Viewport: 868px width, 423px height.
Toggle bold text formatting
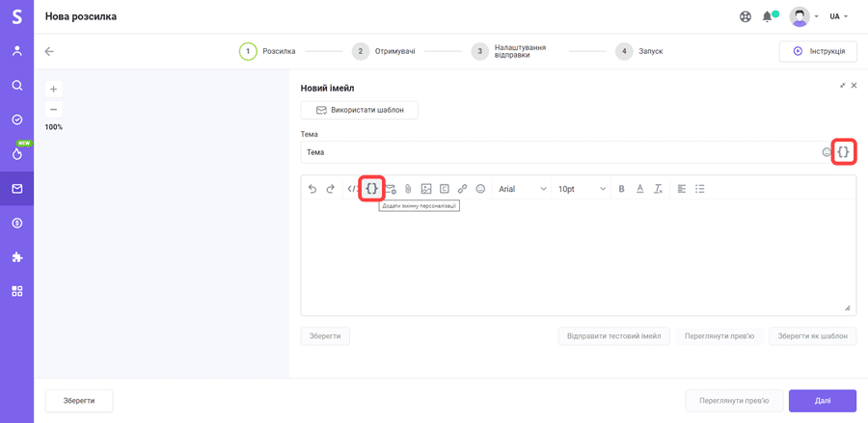621,189
